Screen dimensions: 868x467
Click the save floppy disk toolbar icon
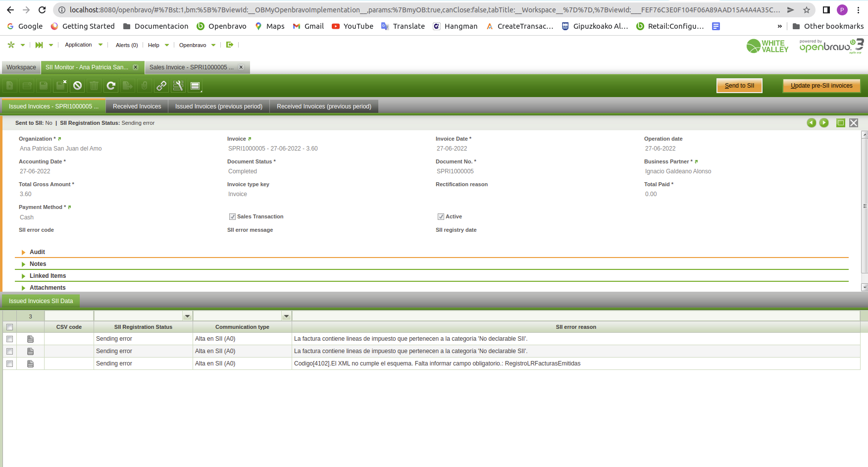tap(44, 86)
